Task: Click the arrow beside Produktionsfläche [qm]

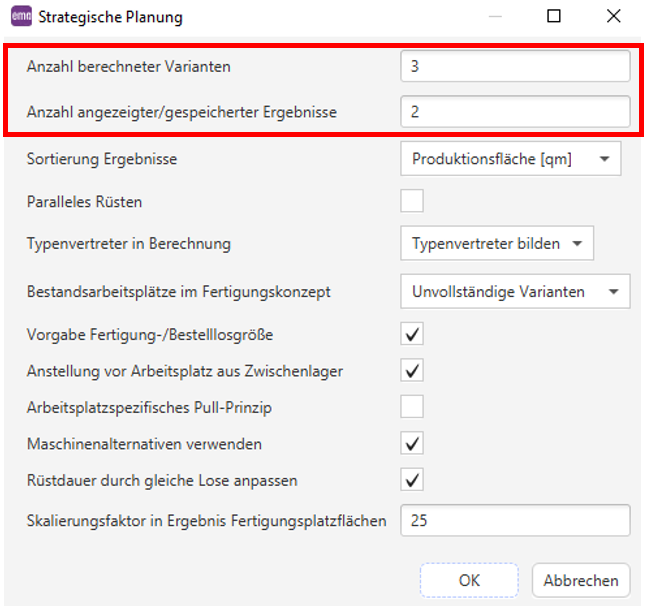Action: click(x=604, y=159)
